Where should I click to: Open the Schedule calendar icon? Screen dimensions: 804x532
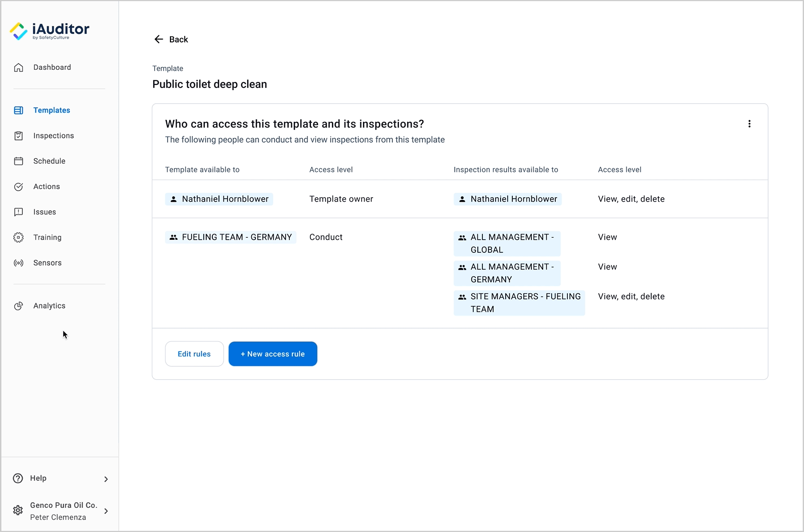tap(19, 161)
